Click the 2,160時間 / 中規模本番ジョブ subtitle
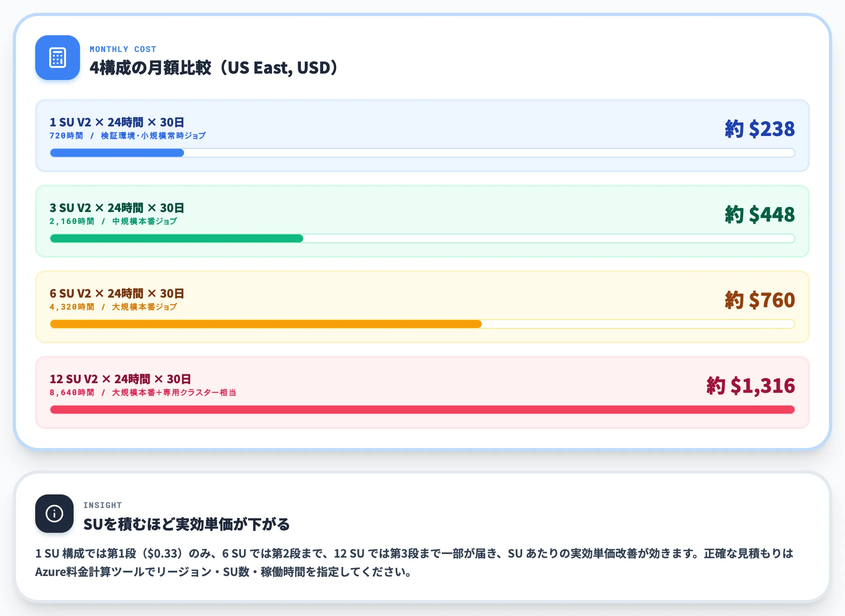845x616 pixels. [x=113, y=221]
